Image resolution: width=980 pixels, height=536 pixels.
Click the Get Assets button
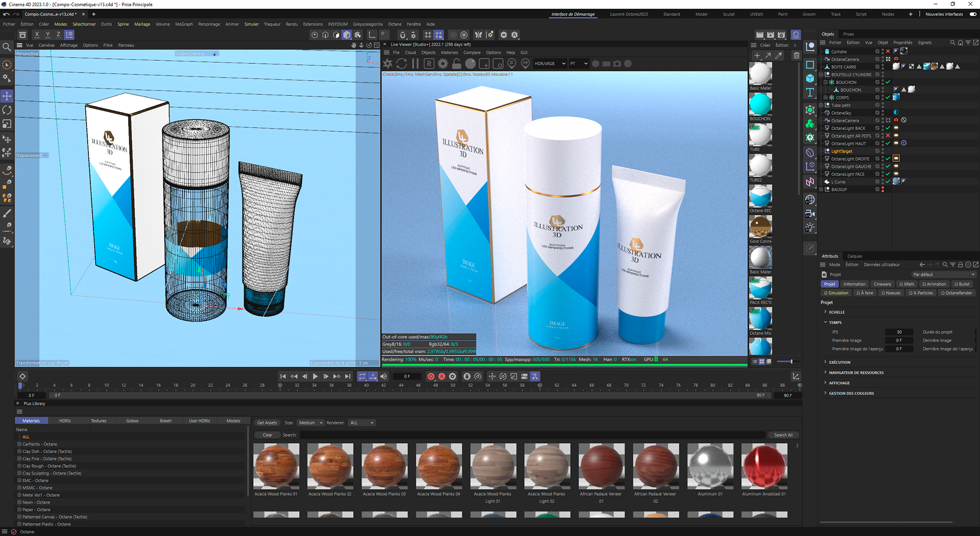pyautogui.click(x=267, y=423)
